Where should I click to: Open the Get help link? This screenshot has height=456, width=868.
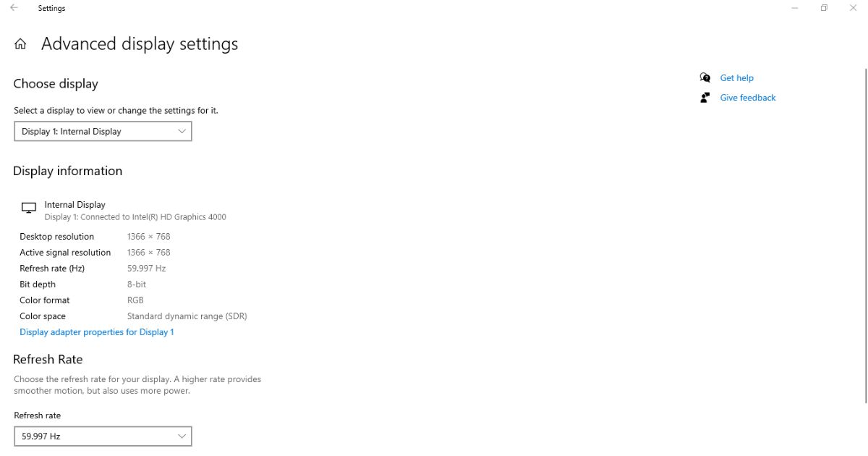pyautogui.click(x=736, y=78)
